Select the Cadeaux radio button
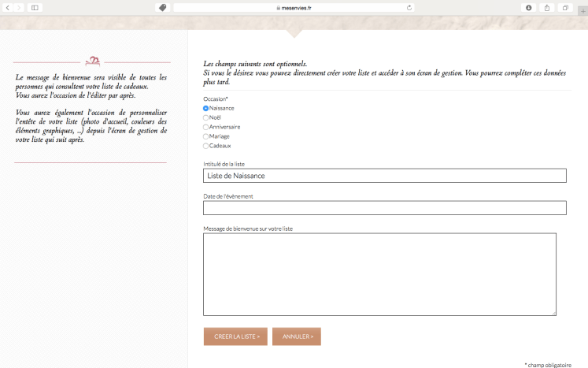The width and height of the screenshot is (588, 368). tap(206, 146)
